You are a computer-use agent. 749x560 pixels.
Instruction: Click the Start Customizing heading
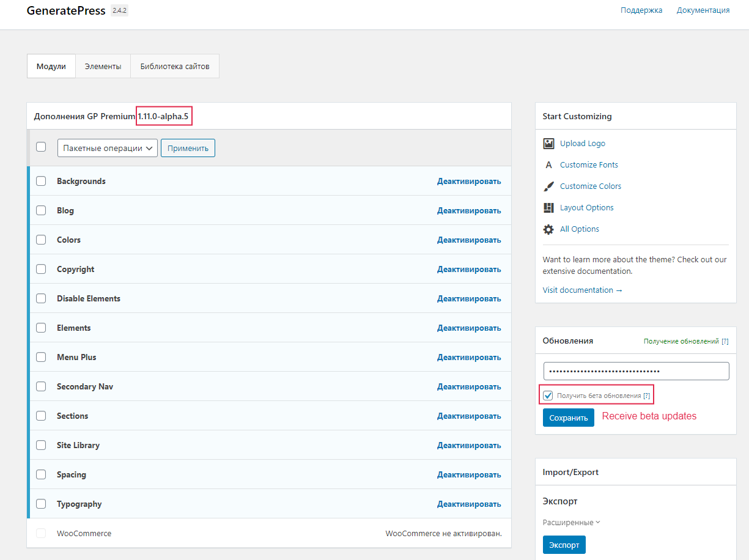click(577, 116)
